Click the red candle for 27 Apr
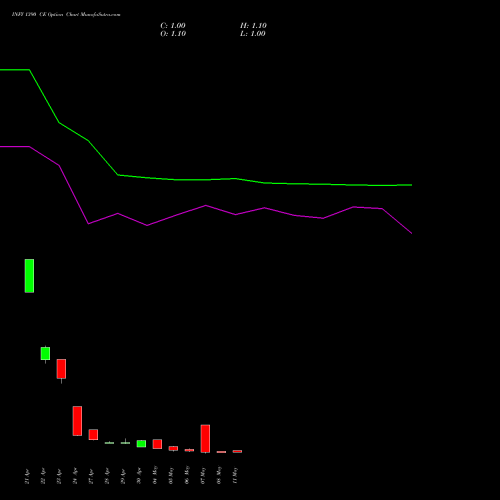The width and height of the screenshot is (500, 500). pos(93,435)
